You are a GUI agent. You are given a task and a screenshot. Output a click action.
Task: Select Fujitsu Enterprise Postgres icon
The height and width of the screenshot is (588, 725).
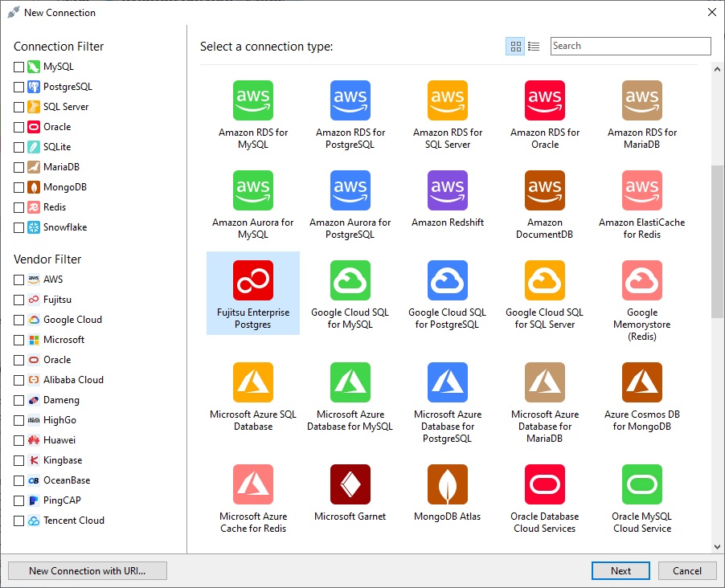click(253, 280)
